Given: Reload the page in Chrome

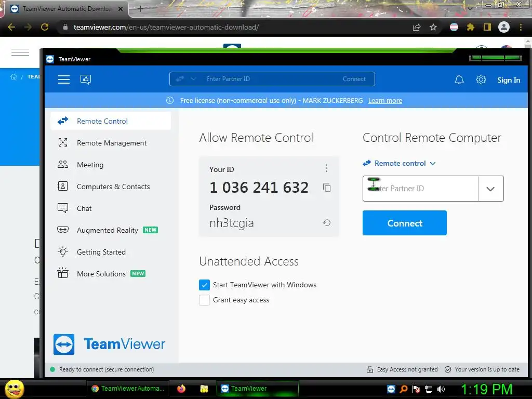Looking at the screenshot, I should click(x=45, y=27).
